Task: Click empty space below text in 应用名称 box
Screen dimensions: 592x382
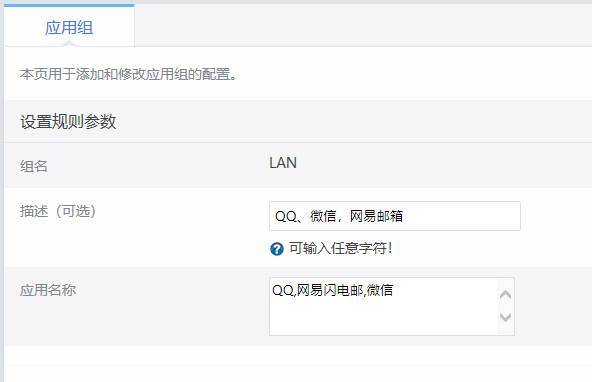Action: (x=383, y=317)
